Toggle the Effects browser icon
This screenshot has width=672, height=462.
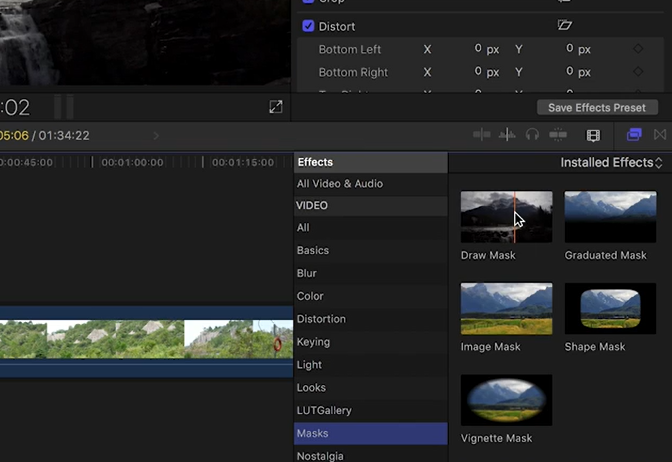(633, 135)
